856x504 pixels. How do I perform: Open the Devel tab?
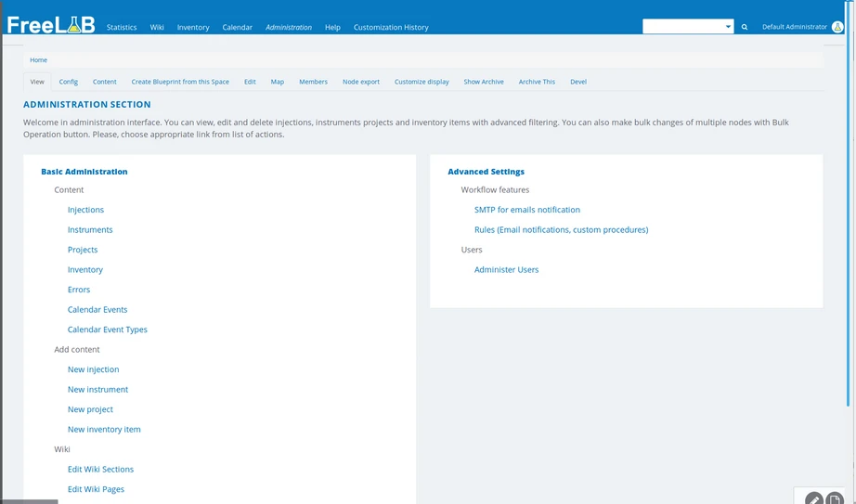tap(578, 82)
